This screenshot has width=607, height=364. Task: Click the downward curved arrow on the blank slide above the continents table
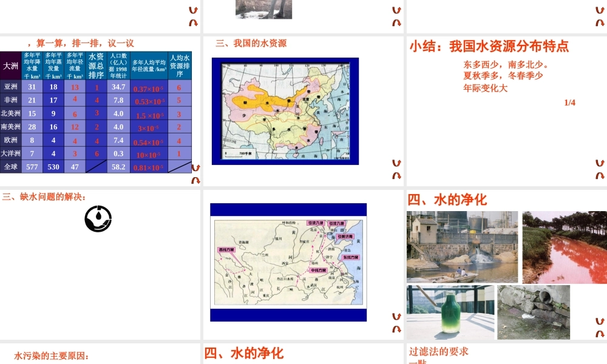click(x=193, y=23)
